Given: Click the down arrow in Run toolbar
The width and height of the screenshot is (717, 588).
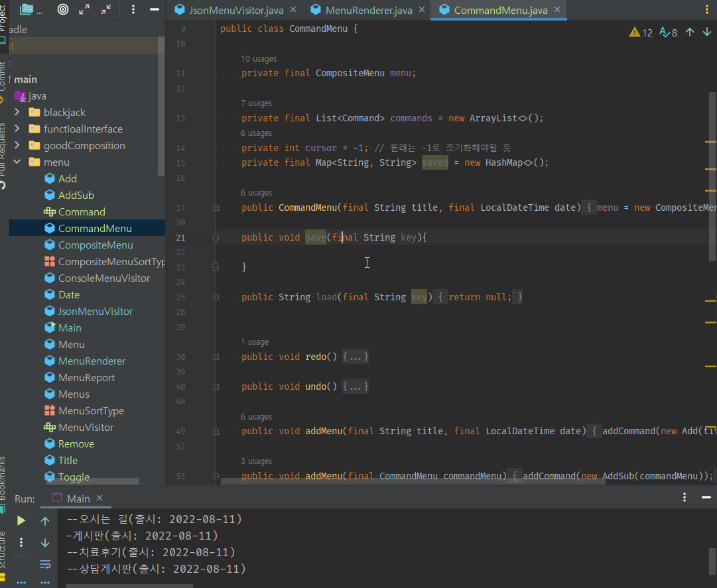Looking at the screenshot, I should pos(45,542).
